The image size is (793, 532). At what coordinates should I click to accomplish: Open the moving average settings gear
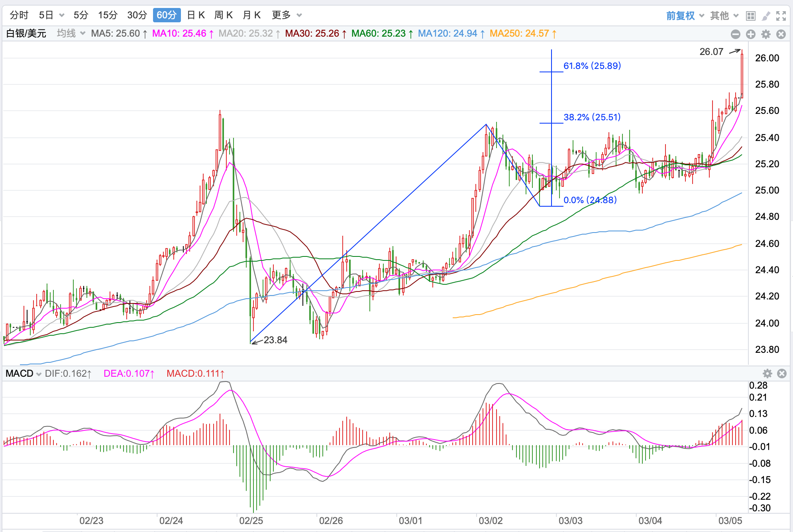[x=766, y=34]
